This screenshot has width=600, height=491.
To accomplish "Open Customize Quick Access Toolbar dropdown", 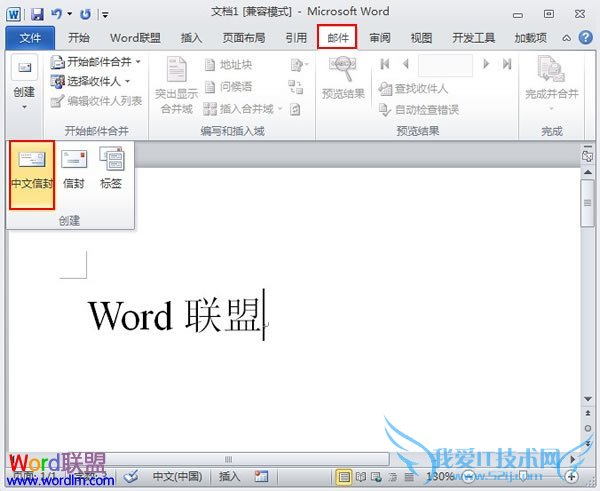I will click(x=105, y=15).
